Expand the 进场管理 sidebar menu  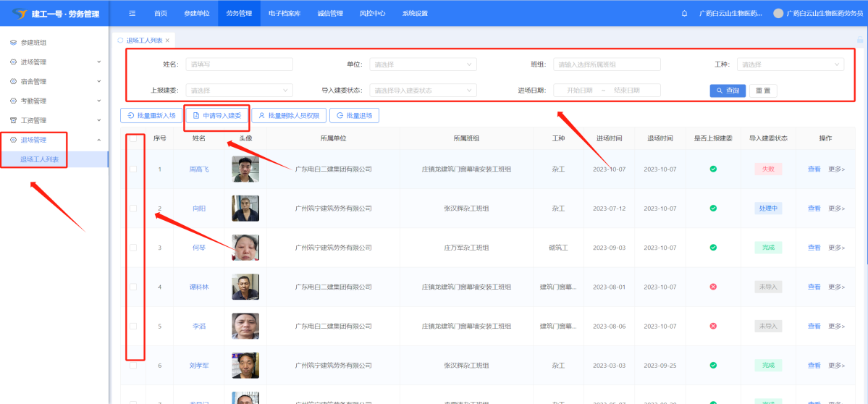coord(54,62)
